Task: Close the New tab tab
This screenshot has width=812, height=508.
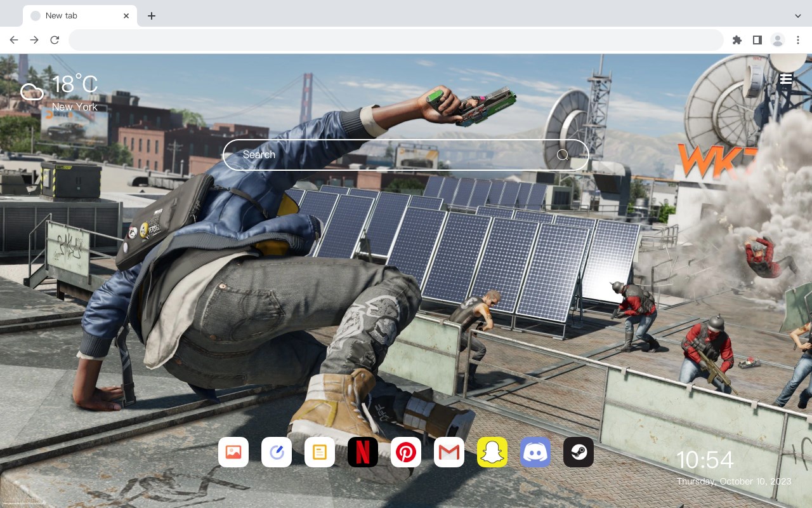Action: pyautogui.click(x=126, y=16)
